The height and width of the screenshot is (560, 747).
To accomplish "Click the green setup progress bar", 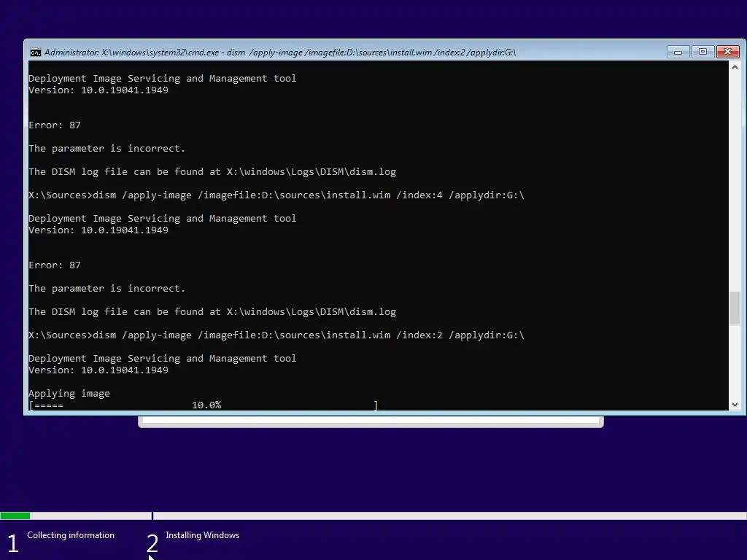I will coord(15,516).
